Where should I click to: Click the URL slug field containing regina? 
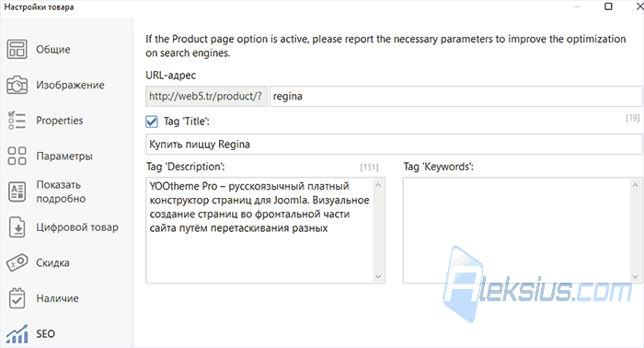pyautogui.click(x=456, y=96)
